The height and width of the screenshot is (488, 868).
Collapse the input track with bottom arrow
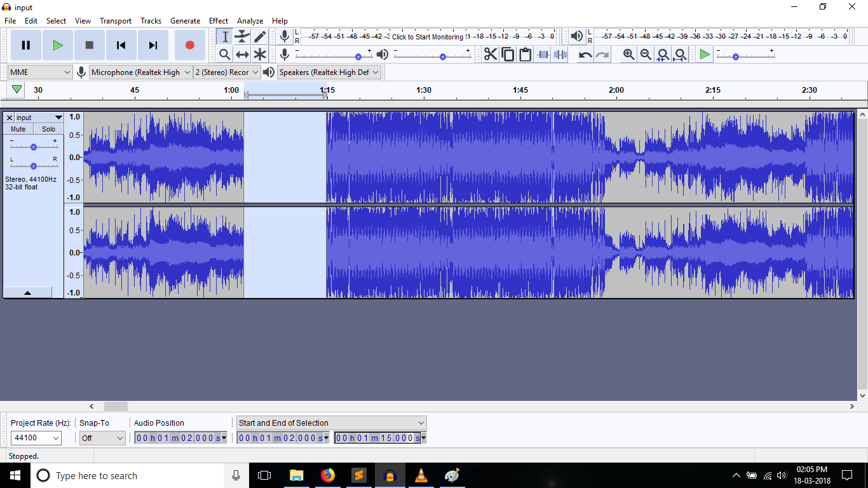click(x=27, y=292)
